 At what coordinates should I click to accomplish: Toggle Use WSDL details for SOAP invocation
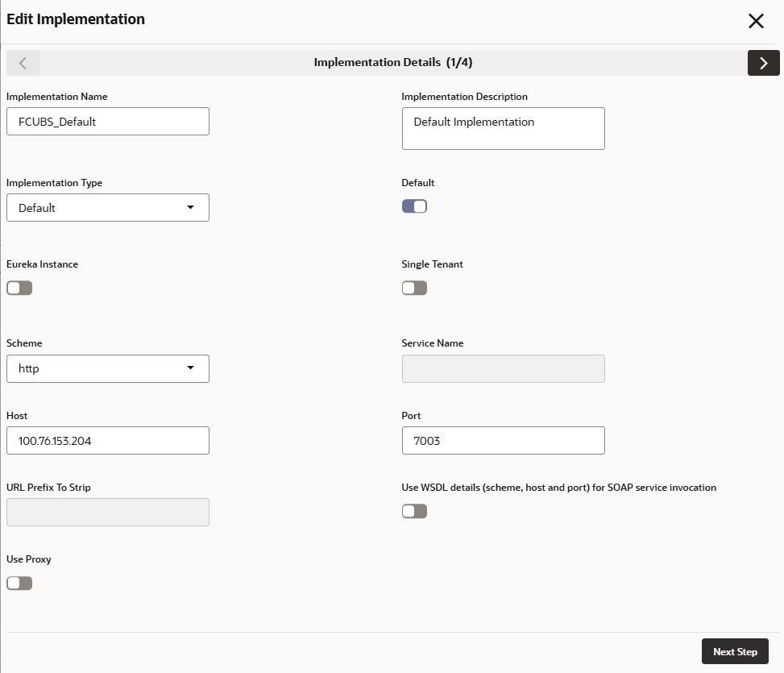(x=414, y=511)
